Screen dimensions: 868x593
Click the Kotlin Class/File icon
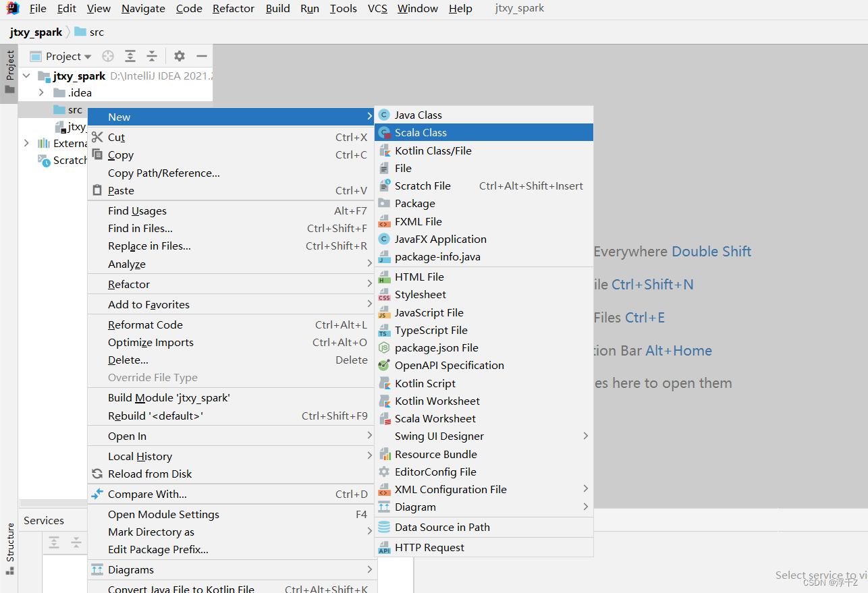pyautogui.click(x=384, y=150)
